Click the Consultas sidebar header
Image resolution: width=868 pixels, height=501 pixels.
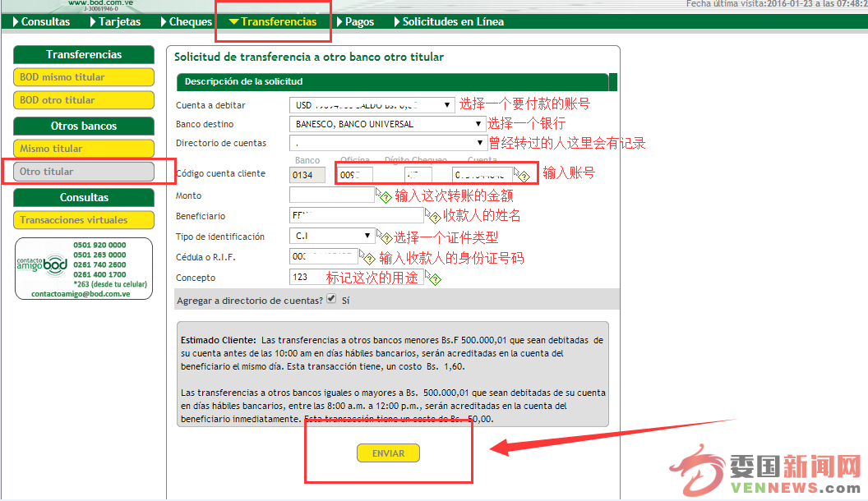coord(84,197)
